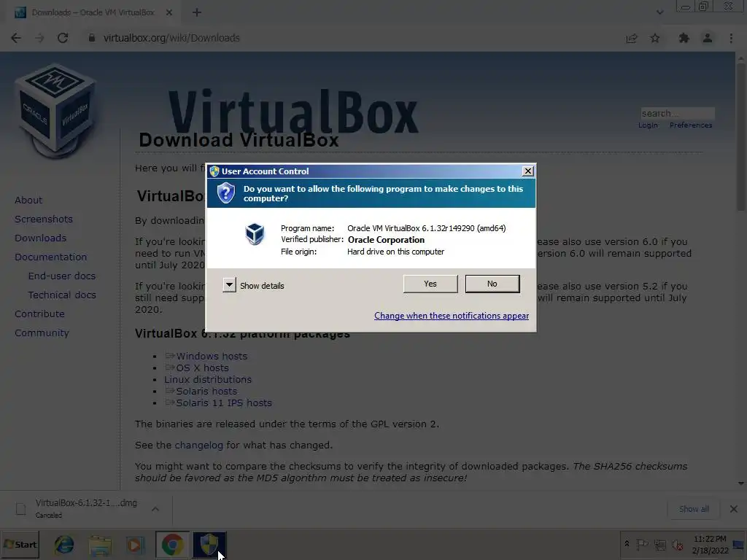The width and height of the screenshot is (747, 560).
Task: Open the OS X hosts download link
Action: pos(203,368)
